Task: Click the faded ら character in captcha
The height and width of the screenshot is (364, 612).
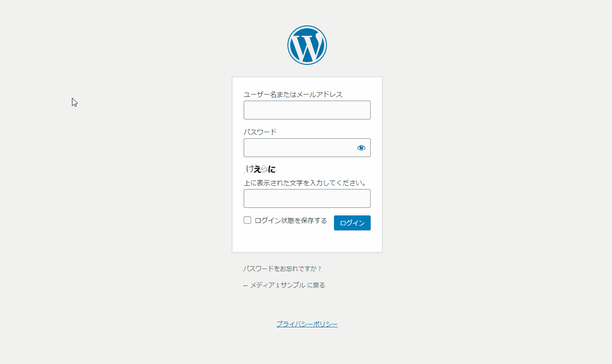Action: point(264,169)
